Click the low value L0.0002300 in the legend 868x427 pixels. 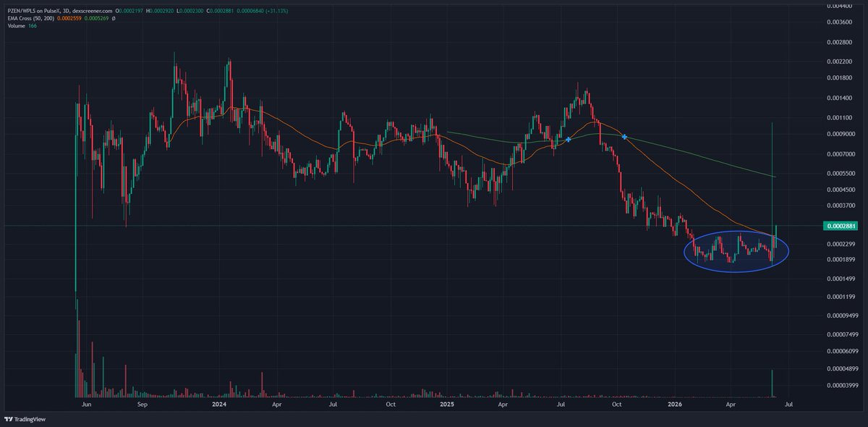[190, 11]
